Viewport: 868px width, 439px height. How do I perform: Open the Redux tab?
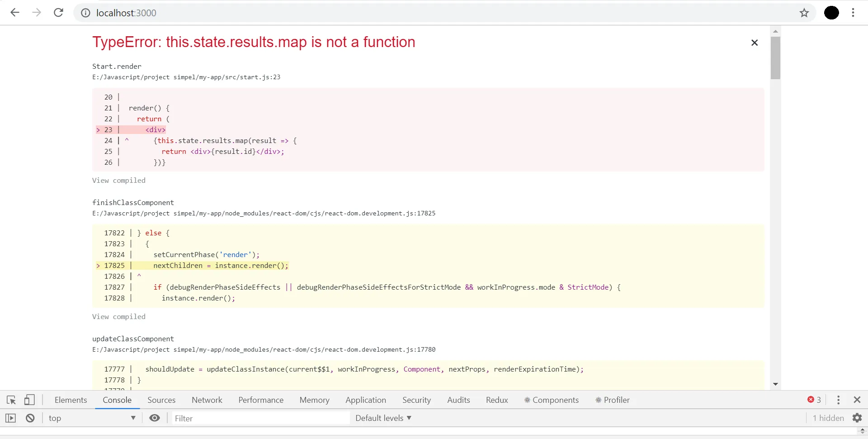point(497,400)
